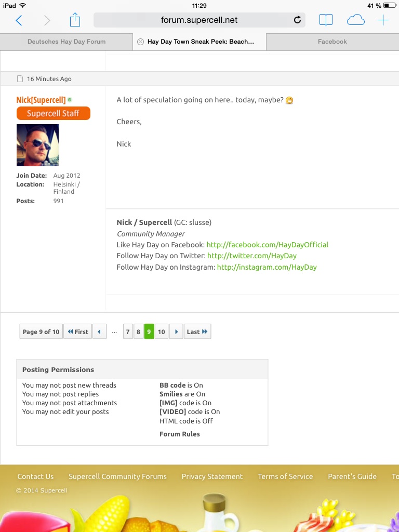399x532 pixels.
Task: Go to previous page arrow in pagination
Action: tap(99, 331)
